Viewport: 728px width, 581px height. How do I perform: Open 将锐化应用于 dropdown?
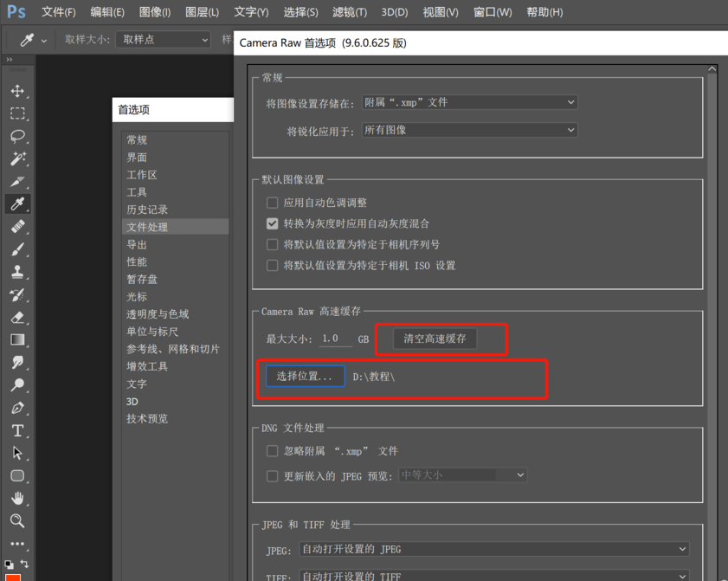tap(469, 130)
